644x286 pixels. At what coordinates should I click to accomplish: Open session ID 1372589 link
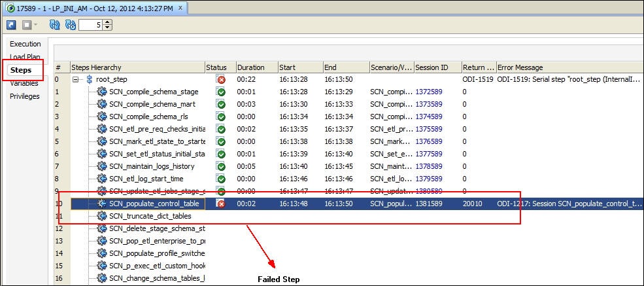(x=429, y=92)
